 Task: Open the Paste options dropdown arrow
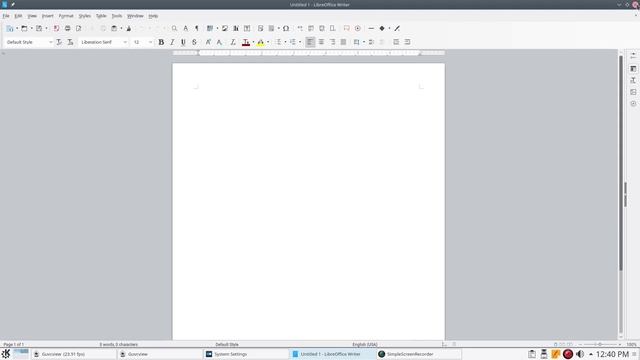pos(121,29)
